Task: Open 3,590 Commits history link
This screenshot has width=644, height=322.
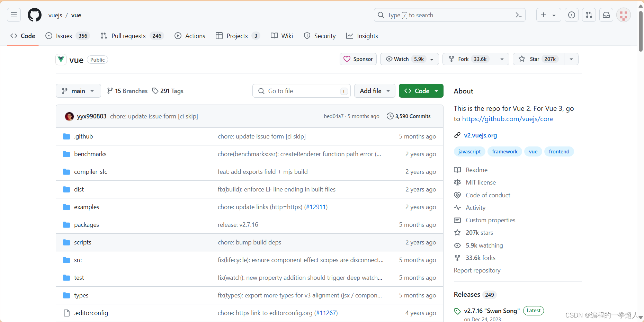Action: [409, 116]
